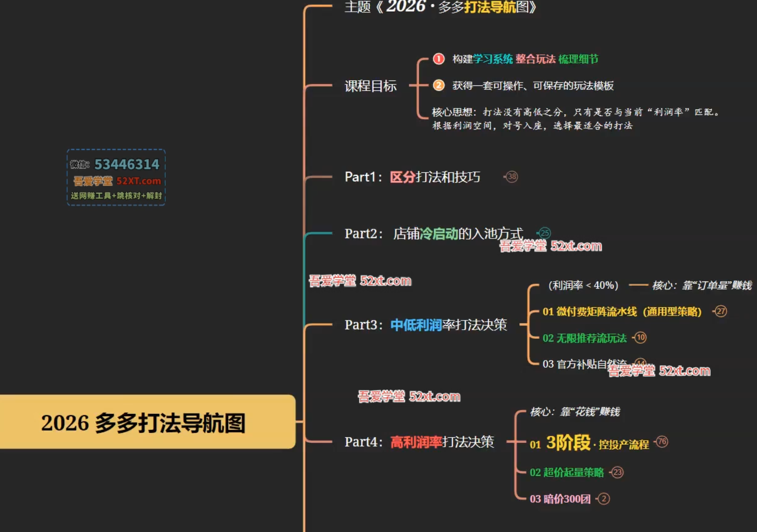Select the 课程目标 node
757x532 pixels.
coord(370,86)
